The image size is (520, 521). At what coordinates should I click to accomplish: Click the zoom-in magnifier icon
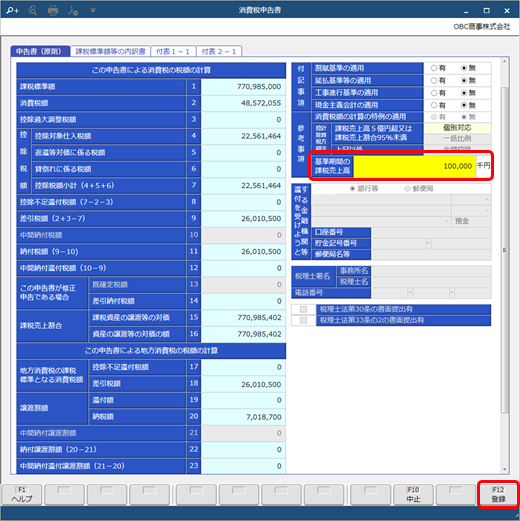pos(13,11)
